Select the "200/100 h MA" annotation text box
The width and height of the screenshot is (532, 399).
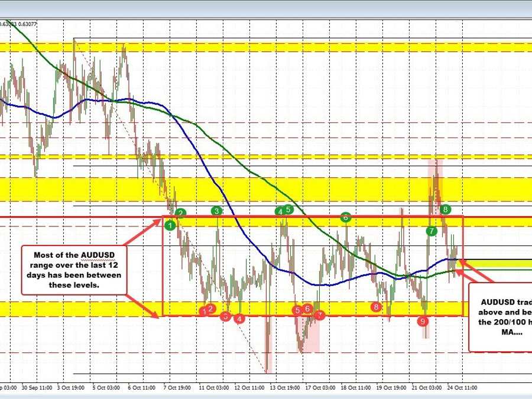[500, 316]
